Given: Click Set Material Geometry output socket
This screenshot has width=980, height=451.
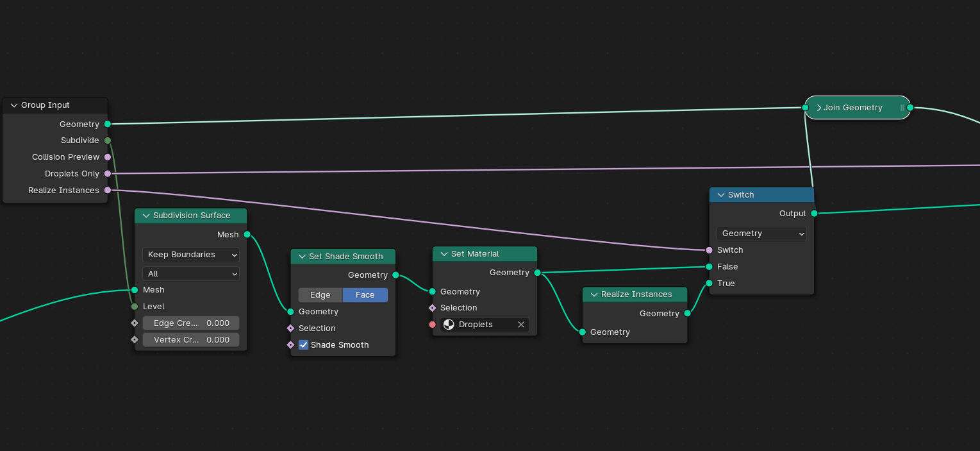Looking at the screenshot, I should pos(537,273).
